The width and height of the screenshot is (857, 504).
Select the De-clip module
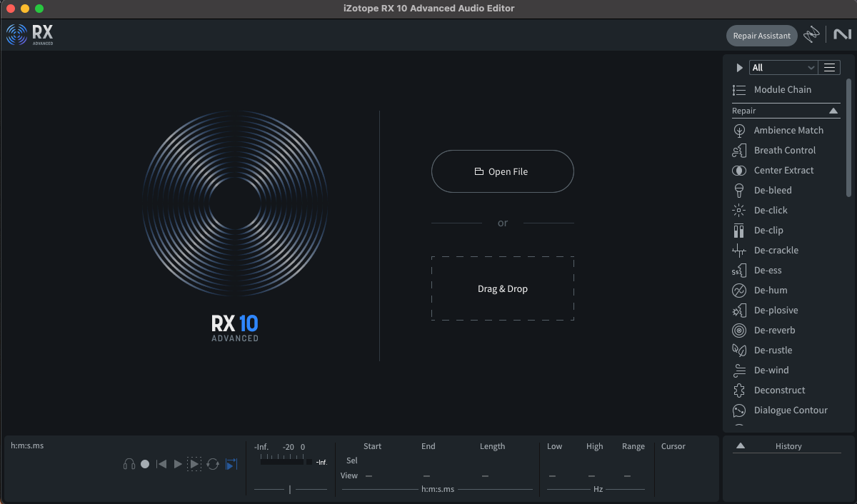click(769, 230)
